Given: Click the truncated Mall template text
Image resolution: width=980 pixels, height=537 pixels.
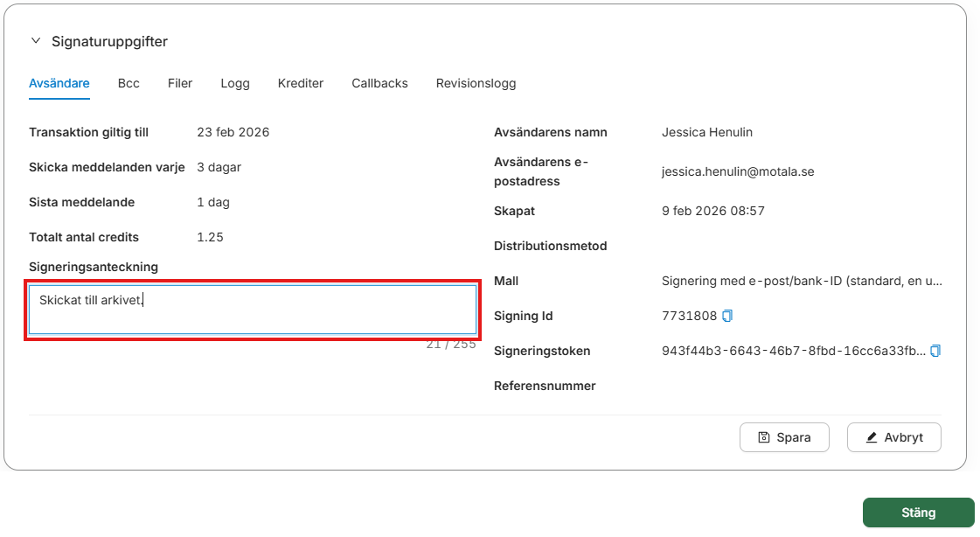Looking at the screenshot, I should point(802,281).
